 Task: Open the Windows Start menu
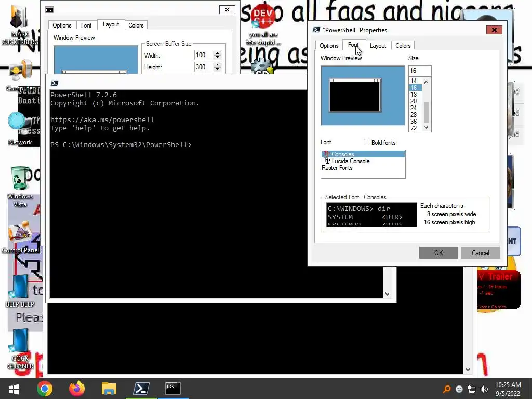point(14,389)
